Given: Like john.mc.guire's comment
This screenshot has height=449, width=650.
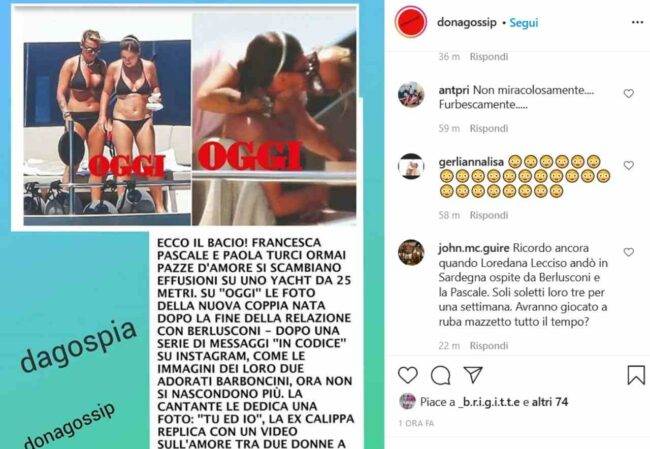Looking at the screenshot, I should pyautogui.click(x=629, y=252).
